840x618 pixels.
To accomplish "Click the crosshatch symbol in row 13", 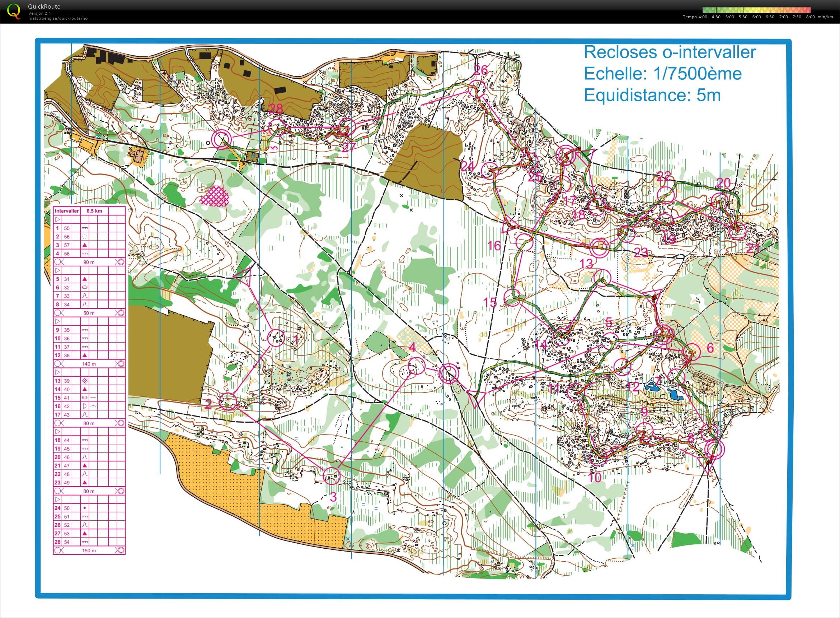I will coord(84,381).
